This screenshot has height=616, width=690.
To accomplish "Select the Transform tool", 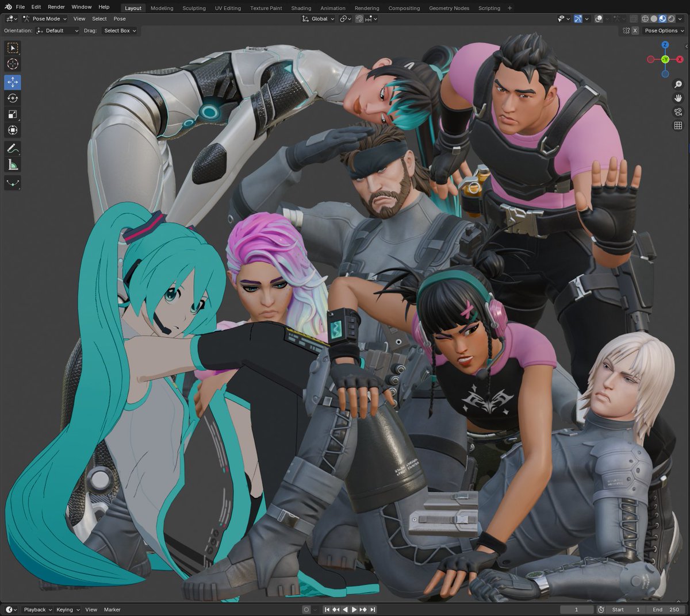I will (x=13, y=130).
